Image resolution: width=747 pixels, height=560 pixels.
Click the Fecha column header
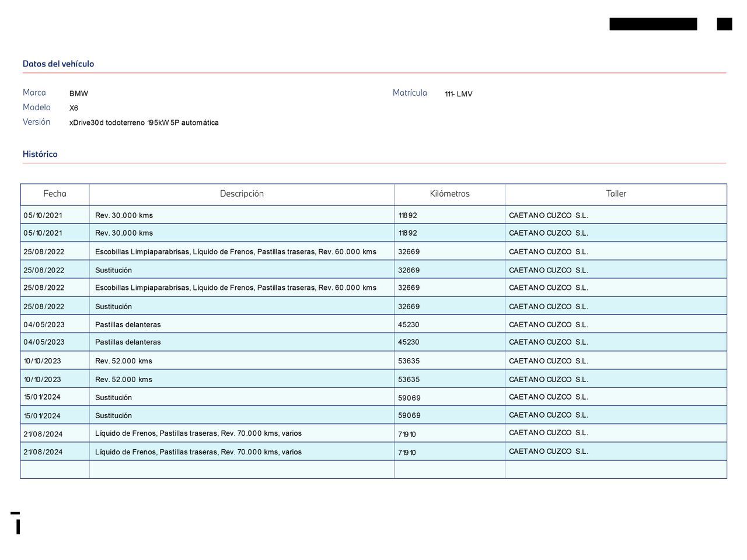[55, 194]
